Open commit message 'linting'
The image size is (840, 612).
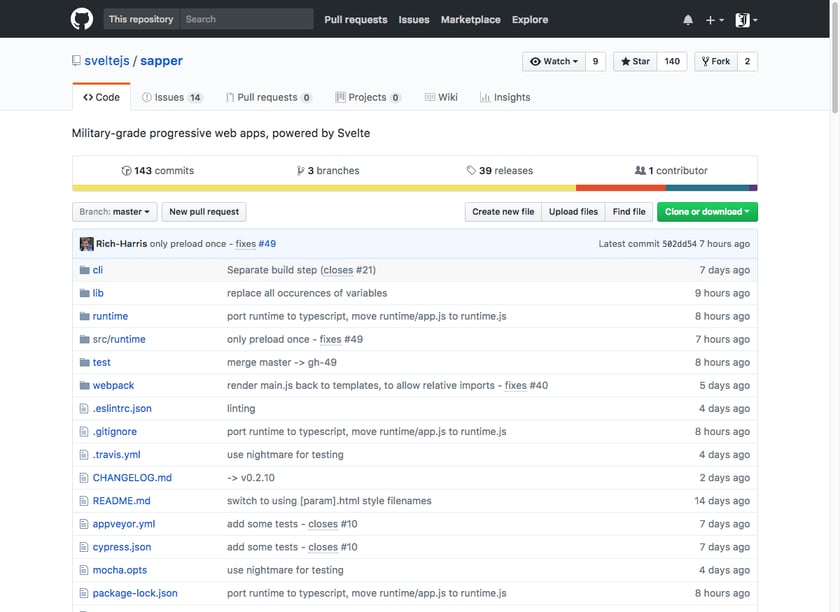(x=241, y=408)
